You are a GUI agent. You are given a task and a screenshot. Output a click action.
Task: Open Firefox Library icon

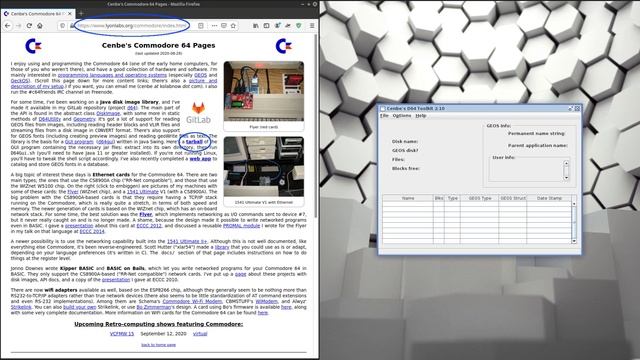pos(256,25)
